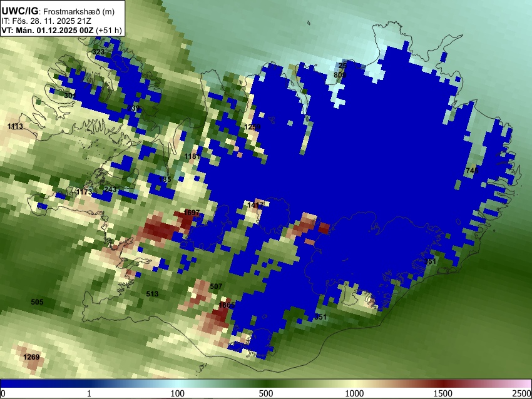The height and width of the screenshot is (399, 532).
Task: Click the map value 1417
Action: pos(255,205)
